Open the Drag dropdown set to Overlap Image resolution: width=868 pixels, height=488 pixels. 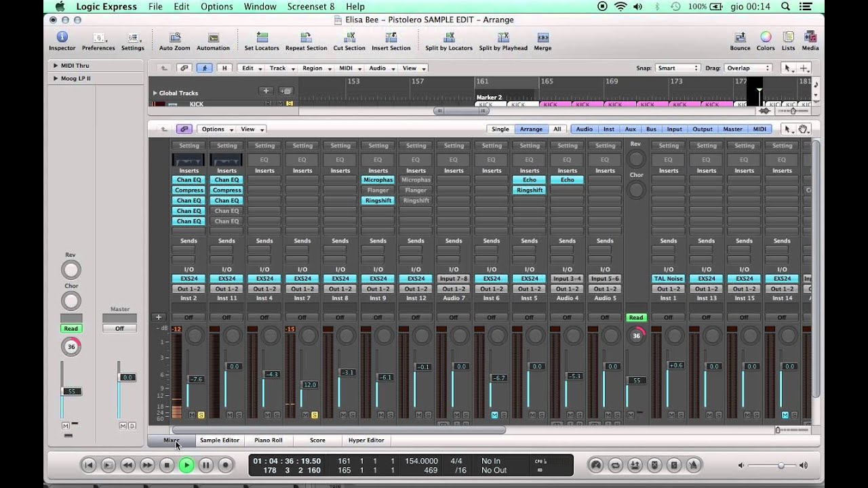pyautogui.click(x=749, y=68)
